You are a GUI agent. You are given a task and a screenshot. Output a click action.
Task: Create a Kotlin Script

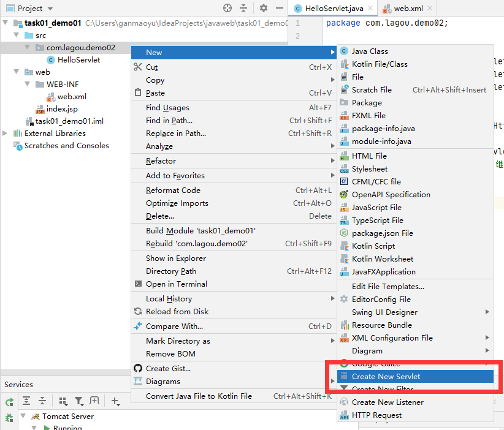pos(415,246)
